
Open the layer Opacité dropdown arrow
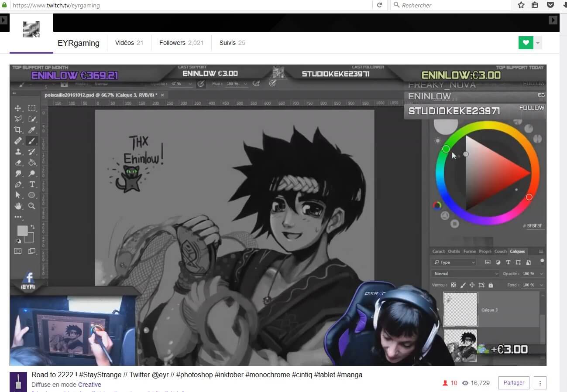tap(542, 274)
